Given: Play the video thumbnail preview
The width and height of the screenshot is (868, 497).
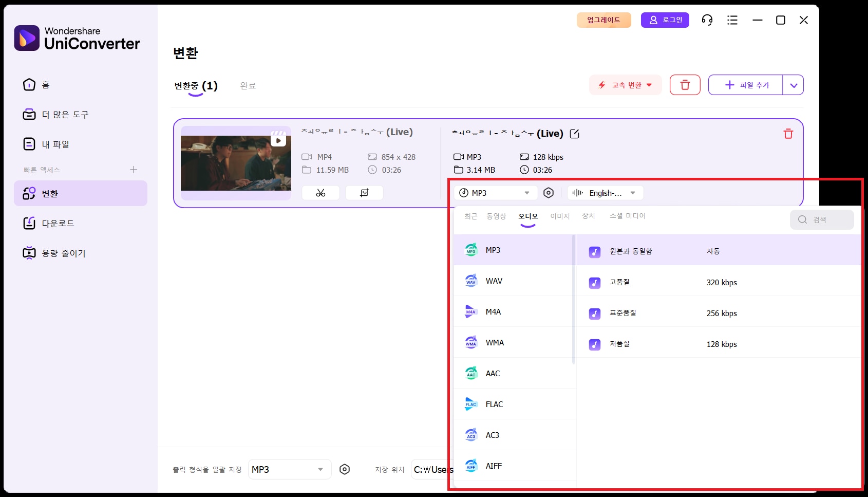Looking at the screenshot, I should point(278,140).
